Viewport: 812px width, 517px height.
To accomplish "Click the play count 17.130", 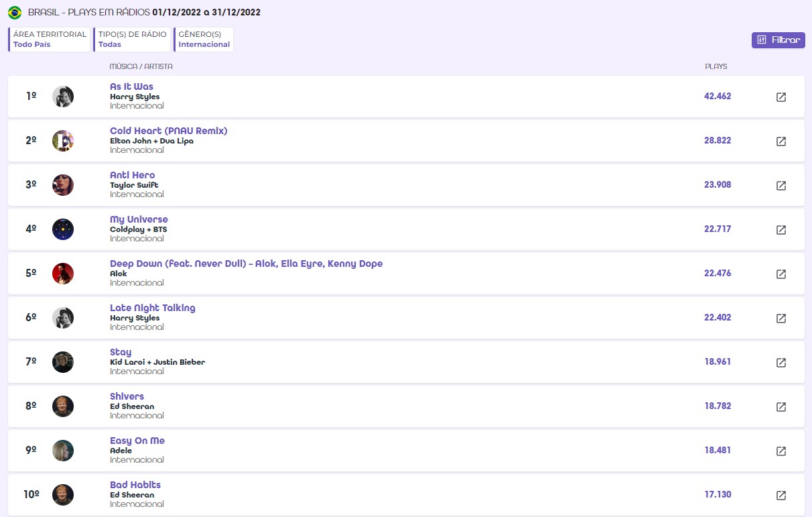I will pyautogui.click(x=718, y=495).
